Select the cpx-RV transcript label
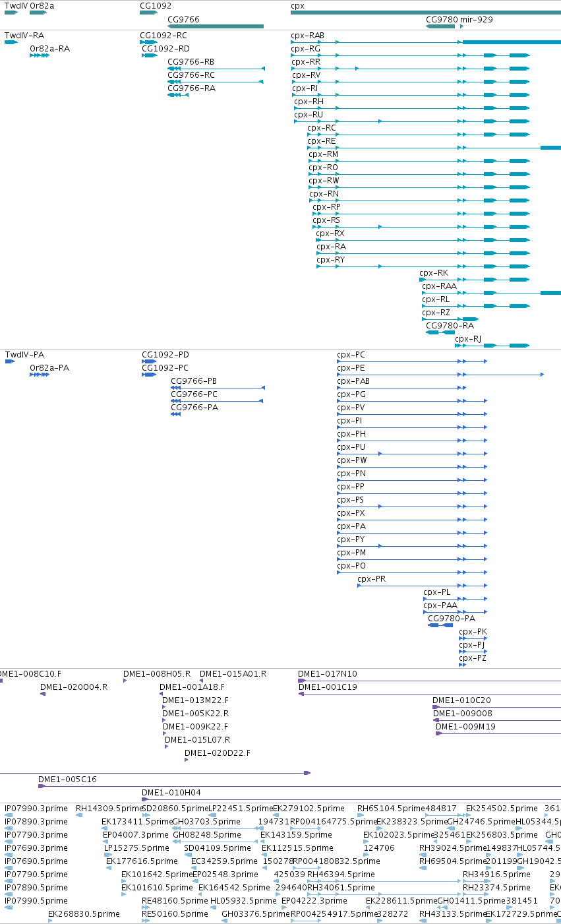The height and width of the screenshot is (924, 561). coord(307,75)
